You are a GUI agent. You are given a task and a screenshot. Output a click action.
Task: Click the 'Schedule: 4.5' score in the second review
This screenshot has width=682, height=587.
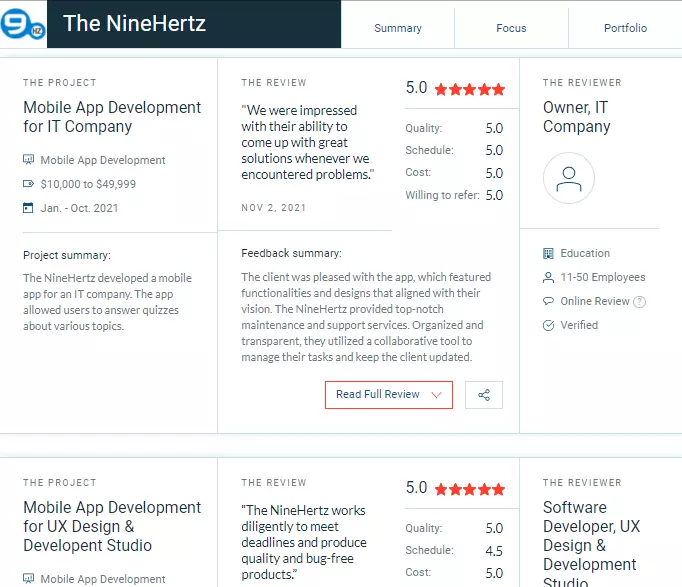pos(454,550)
